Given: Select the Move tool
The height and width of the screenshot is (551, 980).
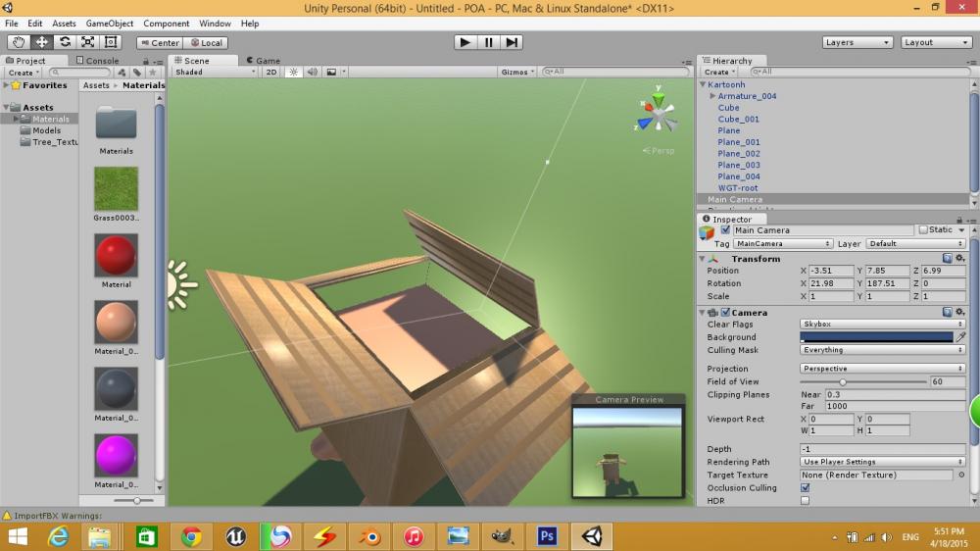Looking at the screenshot, I should [x=42, y=42].
